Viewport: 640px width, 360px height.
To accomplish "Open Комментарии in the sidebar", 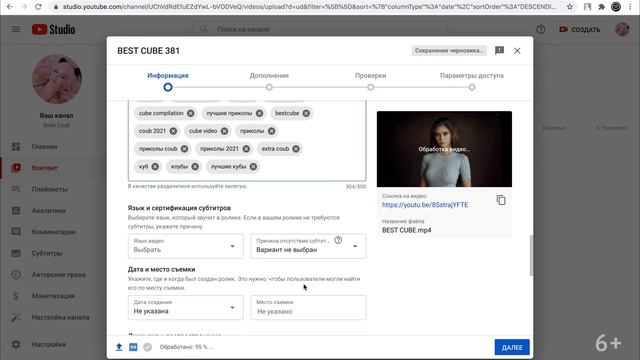I will 53,232.
